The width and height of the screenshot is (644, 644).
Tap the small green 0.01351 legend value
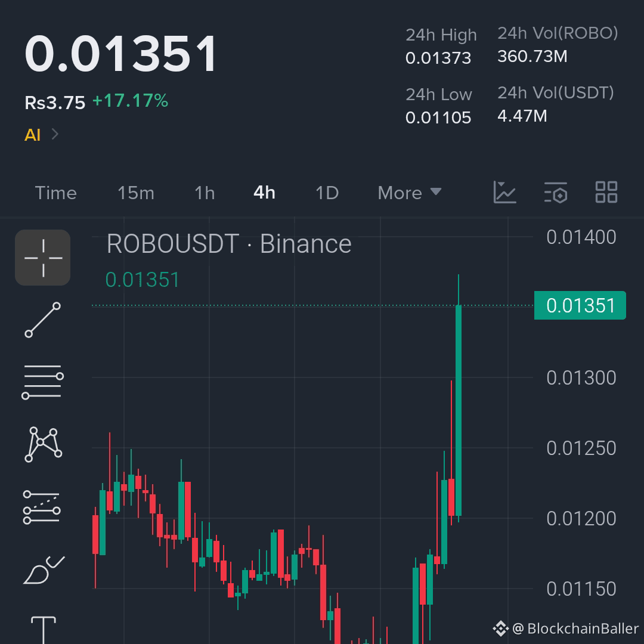[142, 280]
